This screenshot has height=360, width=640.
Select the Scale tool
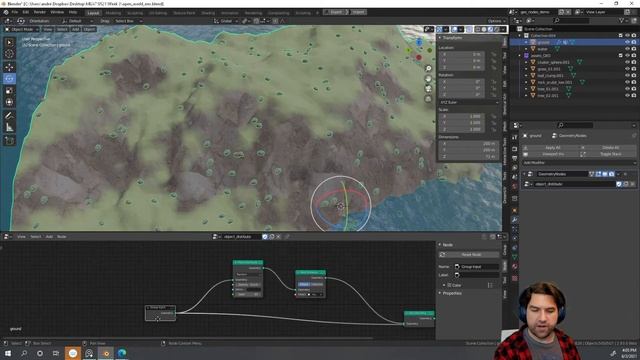(x=9, y=91)
